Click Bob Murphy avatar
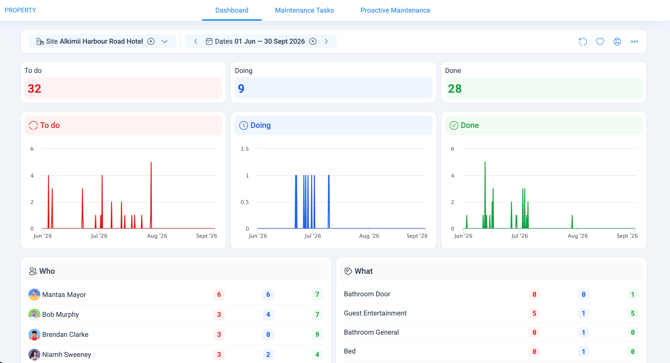The image size is (670, 363). point(34,314)
